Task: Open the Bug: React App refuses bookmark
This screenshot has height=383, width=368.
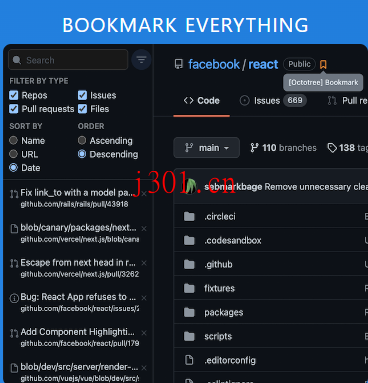Action: [78, 297]
